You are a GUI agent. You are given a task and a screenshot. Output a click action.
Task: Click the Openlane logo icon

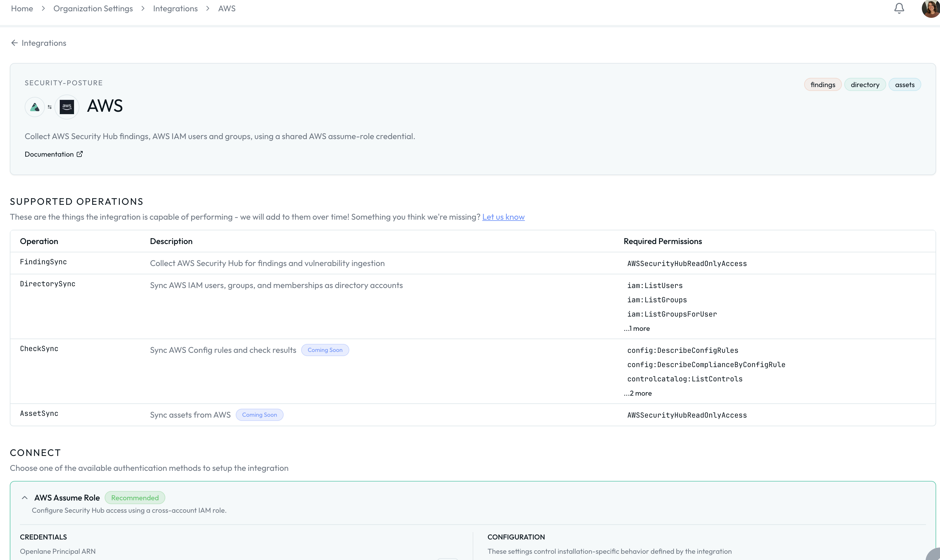[x=35, y=107]
